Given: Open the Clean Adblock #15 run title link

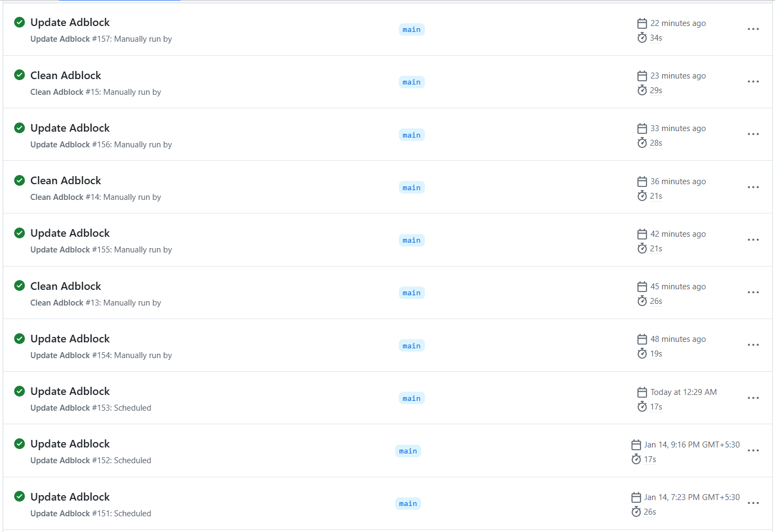Looking at the screenshot, I should (66, 75).
